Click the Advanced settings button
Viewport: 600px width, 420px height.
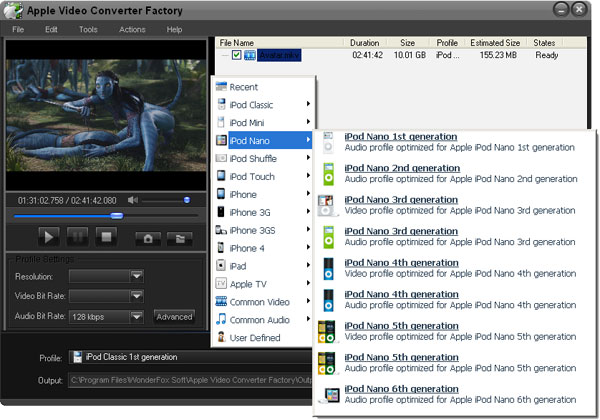[x=174, y=317]
